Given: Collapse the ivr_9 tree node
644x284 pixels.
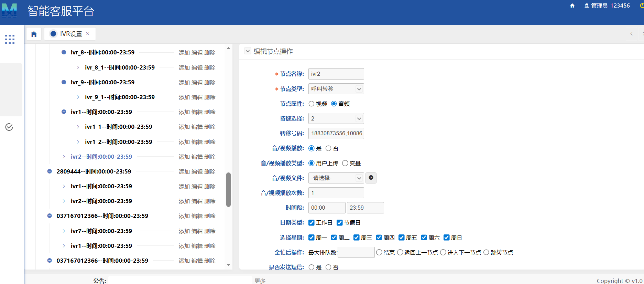Looking at the screenshot, I should click(64, 82).
